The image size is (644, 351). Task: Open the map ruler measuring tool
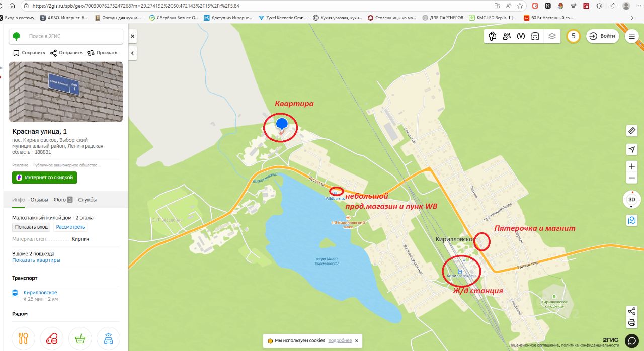pyautogui.click(x=632, y=131)
